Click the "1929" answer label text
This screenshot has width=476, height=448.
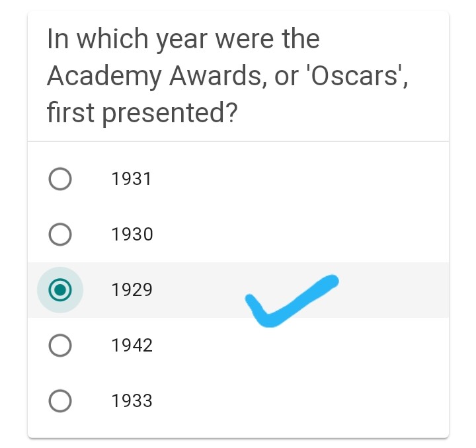(132, 290)
